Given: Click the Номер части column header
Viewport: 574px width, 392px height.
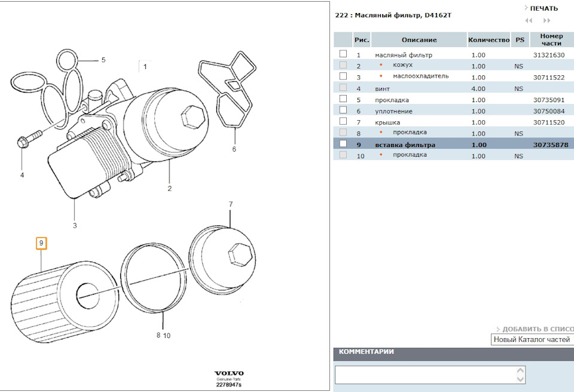Looking at the screenshot, I should coord(552,39).
